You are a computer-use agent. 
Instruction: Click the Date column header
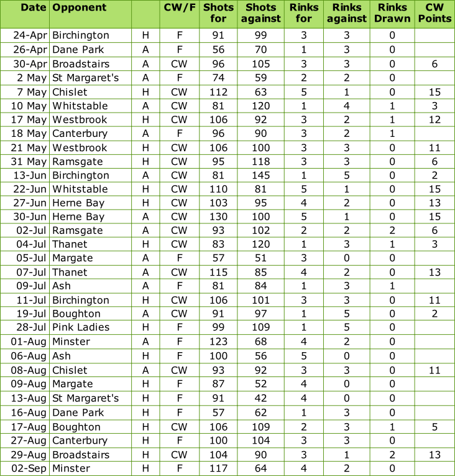coord(32,8)
